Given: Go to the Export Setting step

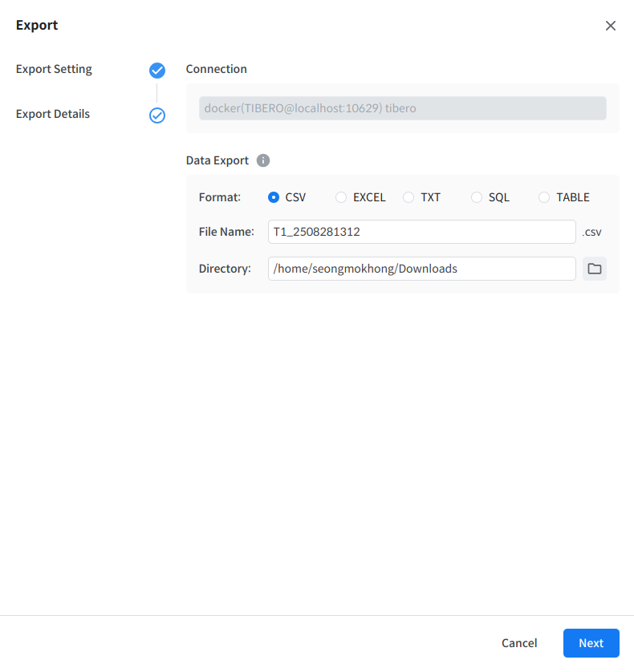Looking at the screenshot, I should pos(54,69).
